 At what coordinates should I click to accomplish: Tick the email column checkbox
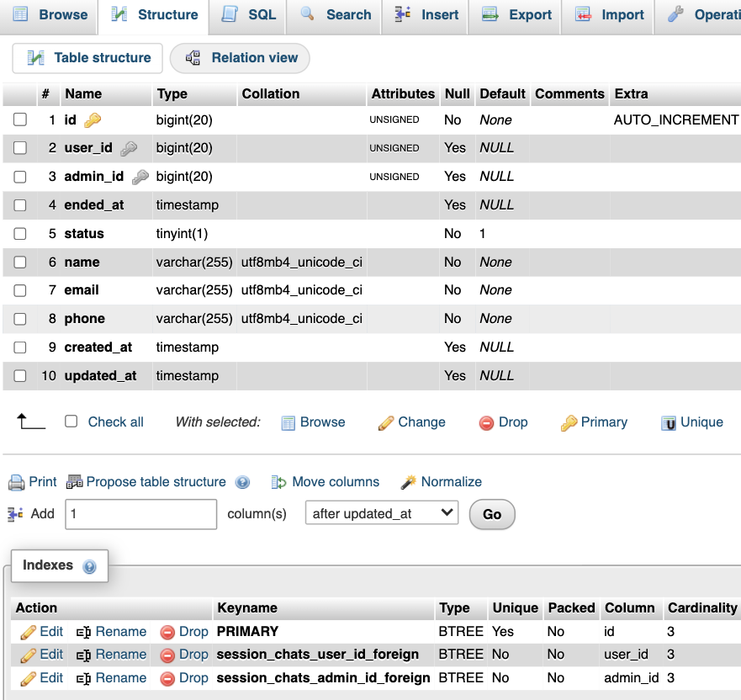click(20, 290)
